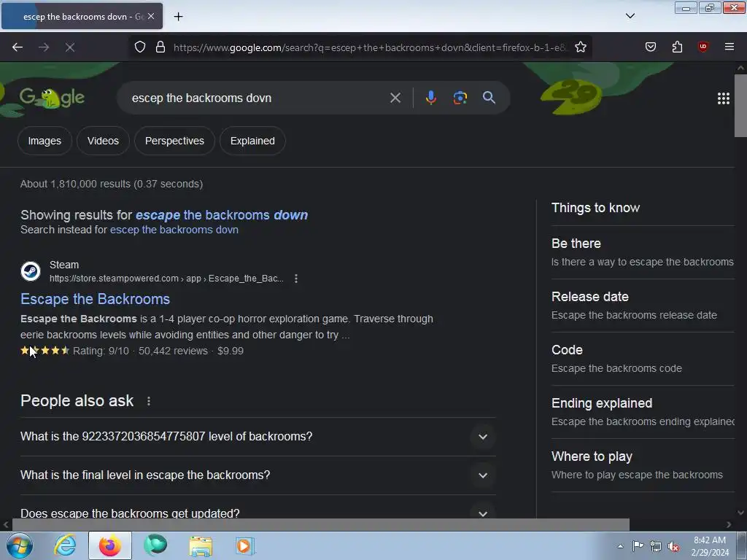Stop the page loading with the X button
Image resolution: width=747 pixels, height=560 pixels.
click(x=69, y=47)
